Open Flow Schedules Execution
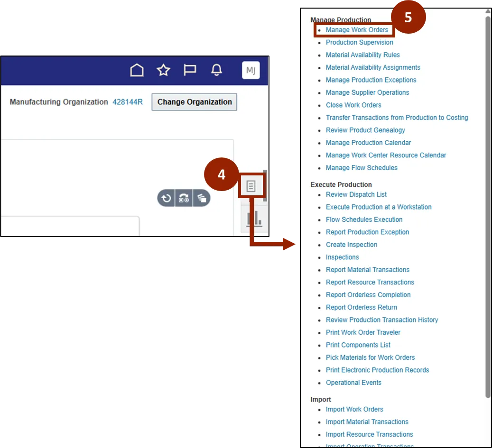The height and width of the screenshot is (448, 492). (364, 219)
